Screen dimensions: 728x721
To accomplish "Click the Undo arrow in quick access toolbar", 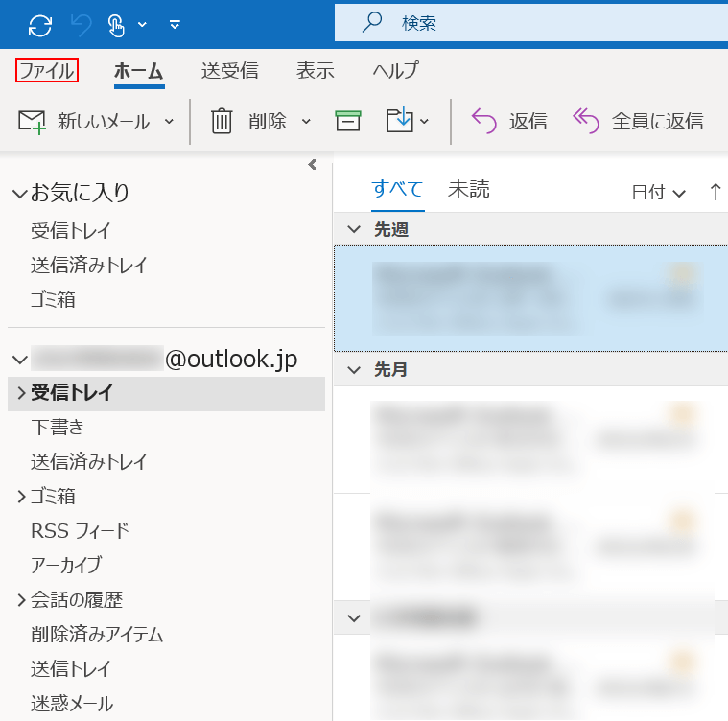I will click(82, 25).
